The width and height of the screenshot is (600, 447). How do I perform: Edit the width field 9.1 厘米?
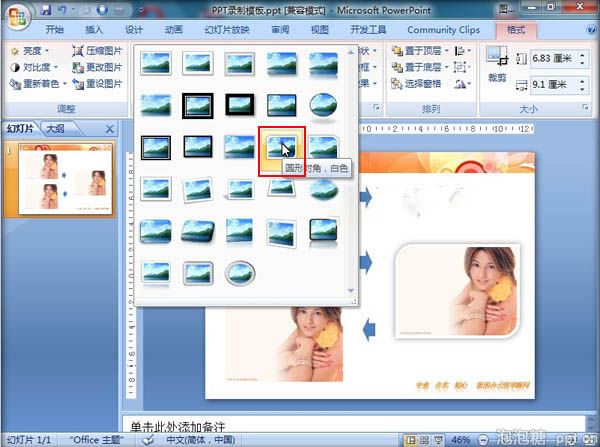point(553,84)
